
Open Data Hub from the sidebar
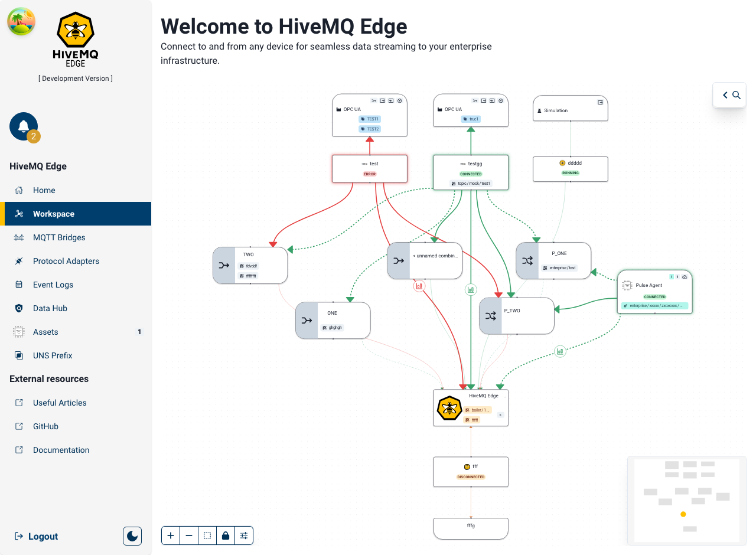point(19,308)
